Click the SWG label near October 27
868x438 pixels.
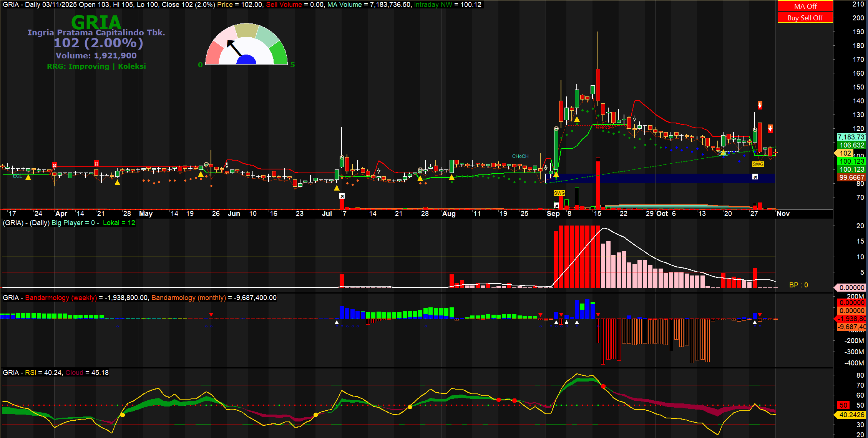[758, 164]
